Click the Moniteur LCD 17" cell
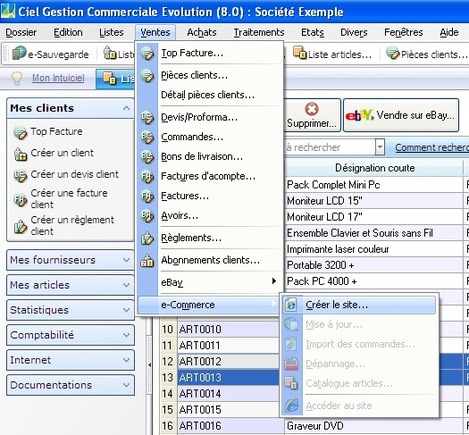The height and width of the screenshot is (435, 469). tap(374, 217)
